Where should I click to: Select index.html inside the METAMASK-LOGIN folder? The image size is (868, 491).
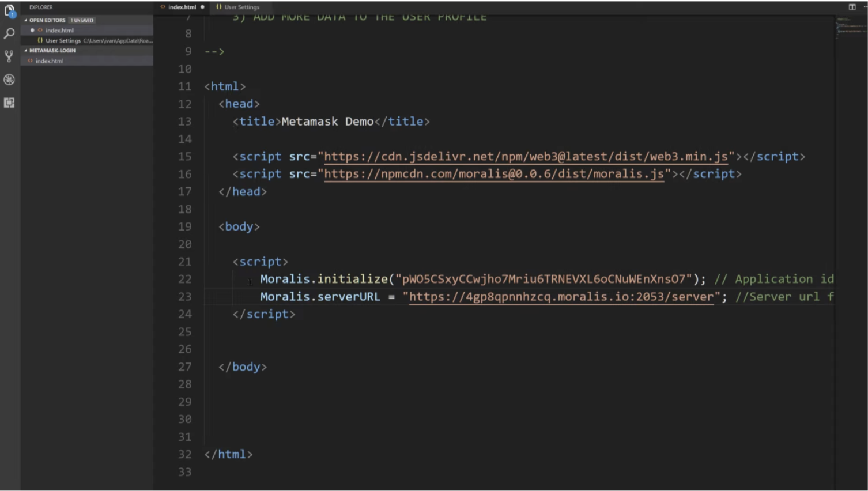click(50, 61)
